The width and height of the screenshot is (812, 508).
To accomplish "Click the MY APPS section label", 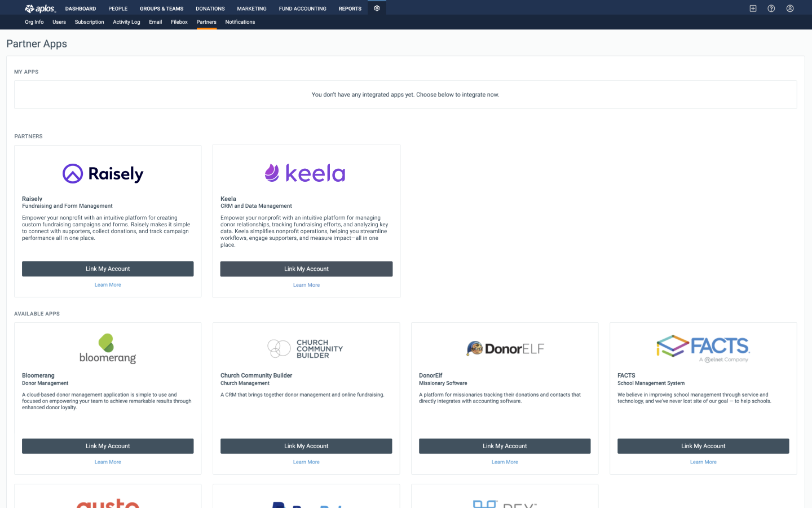I will 27,72.
